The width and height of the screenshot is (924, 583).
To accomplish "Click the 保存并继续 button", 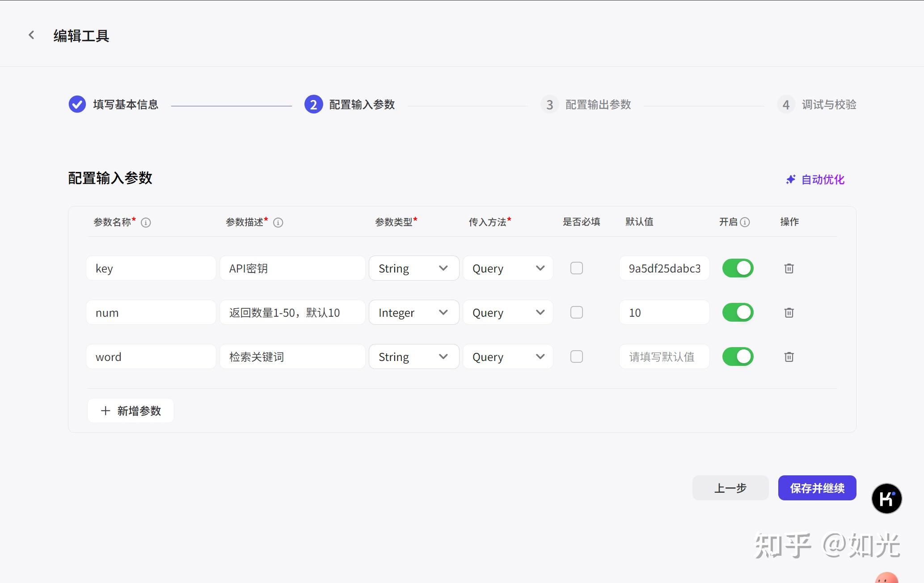I will 817,488.
